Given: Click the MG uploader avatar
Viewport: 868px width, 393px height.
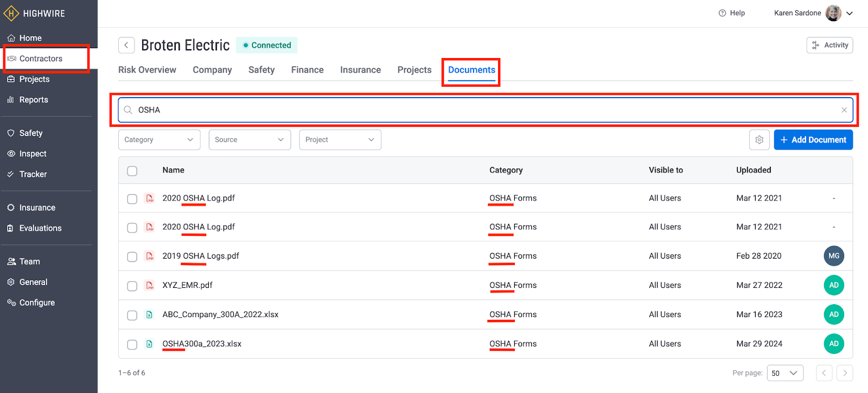Looking at the screenshot, I should click(834, 256).
